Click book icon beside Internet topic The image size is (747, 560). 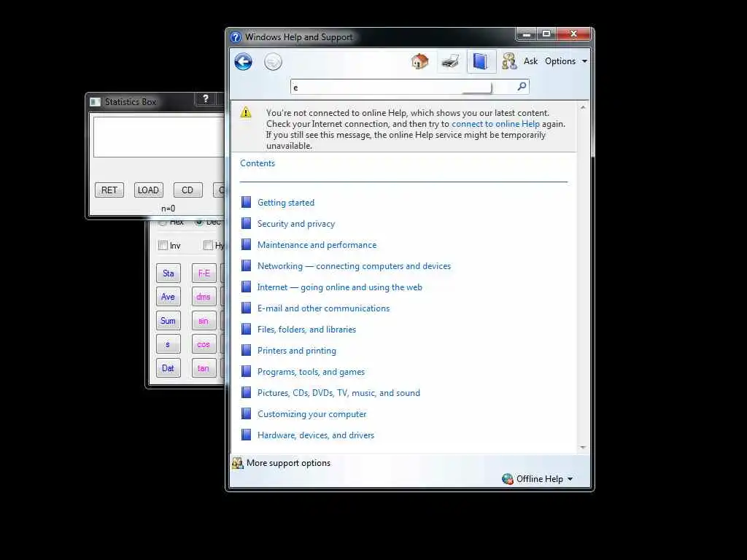click(x=246, y=287)
